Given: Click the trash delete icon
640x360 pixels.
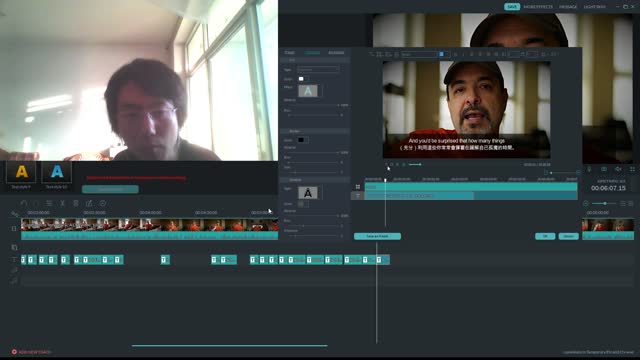Looking at the screenshot, I should coord(76,203).
